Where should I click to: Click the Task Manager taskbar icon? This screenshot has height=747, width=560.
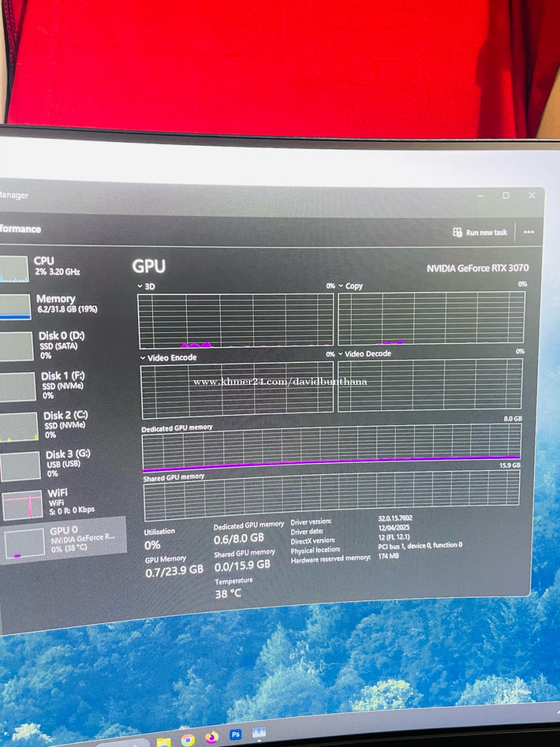[x=259, y=732]
